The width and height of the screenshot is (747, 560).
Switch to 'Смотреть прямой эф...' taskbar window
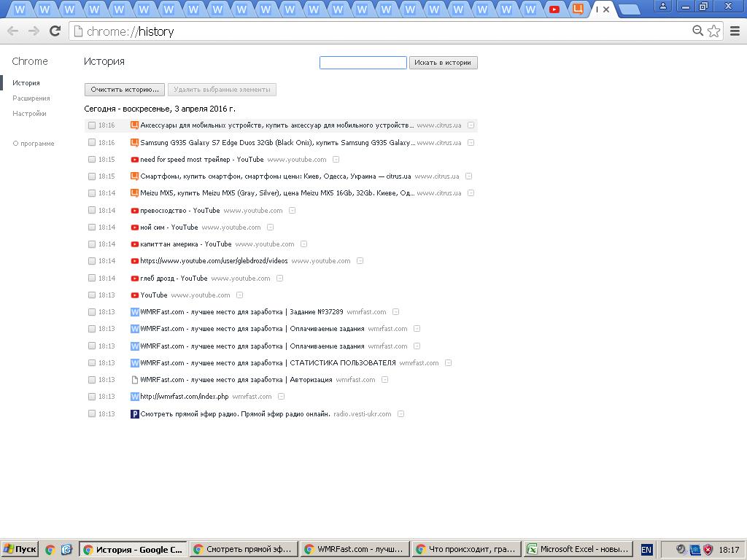tap(244, 550)
